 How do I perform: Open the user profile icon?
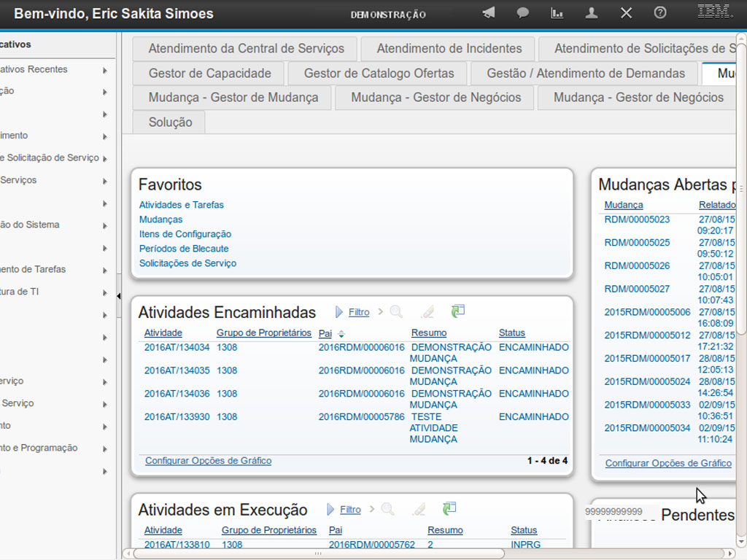(x=592, y=12)
